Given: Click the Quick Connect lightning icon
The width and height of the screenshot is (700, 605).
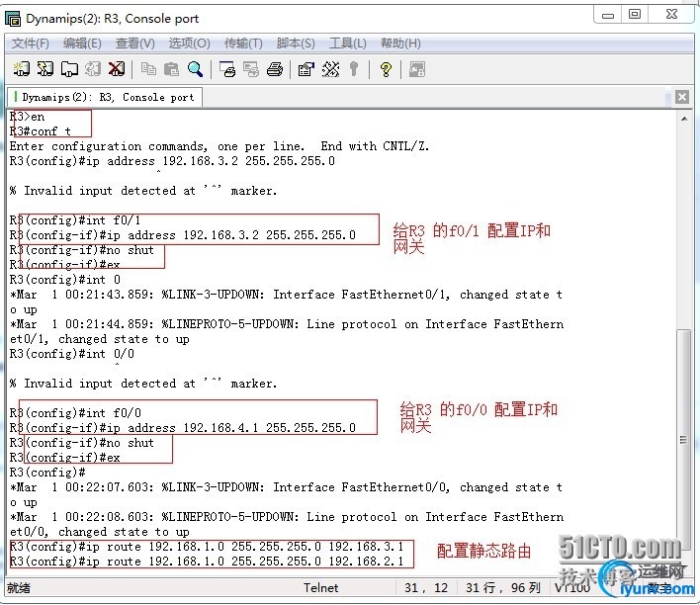Looking at the screenshot, I should pyautogui.click(x=45, y=69).
